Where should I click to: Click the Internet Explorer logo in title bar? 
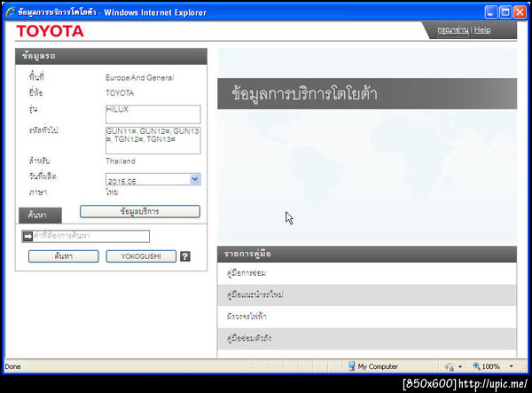pyautogui.click(x=11, y=12)
